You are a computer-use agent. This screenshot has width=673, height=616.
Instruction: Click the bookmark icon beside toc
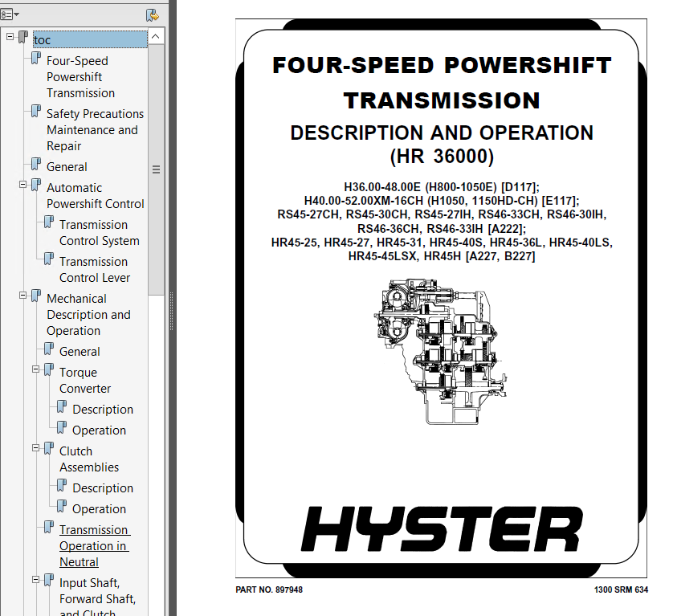point(23,38)
